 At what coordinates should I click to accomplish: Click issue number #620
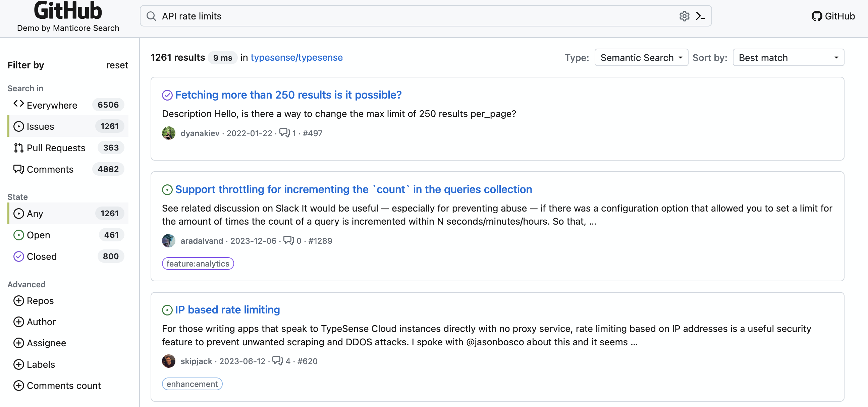pyautogui.click(x=307, y=361)
